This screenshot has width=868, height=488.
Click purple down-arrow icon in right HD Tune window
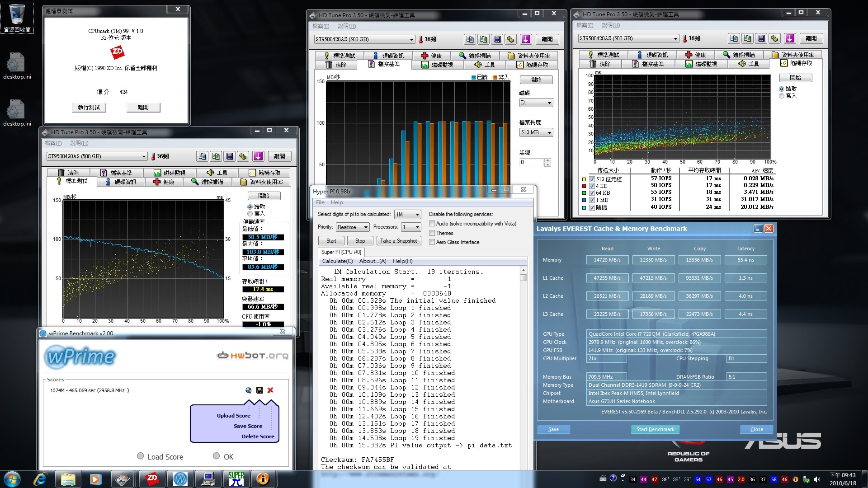pos(790,38)
